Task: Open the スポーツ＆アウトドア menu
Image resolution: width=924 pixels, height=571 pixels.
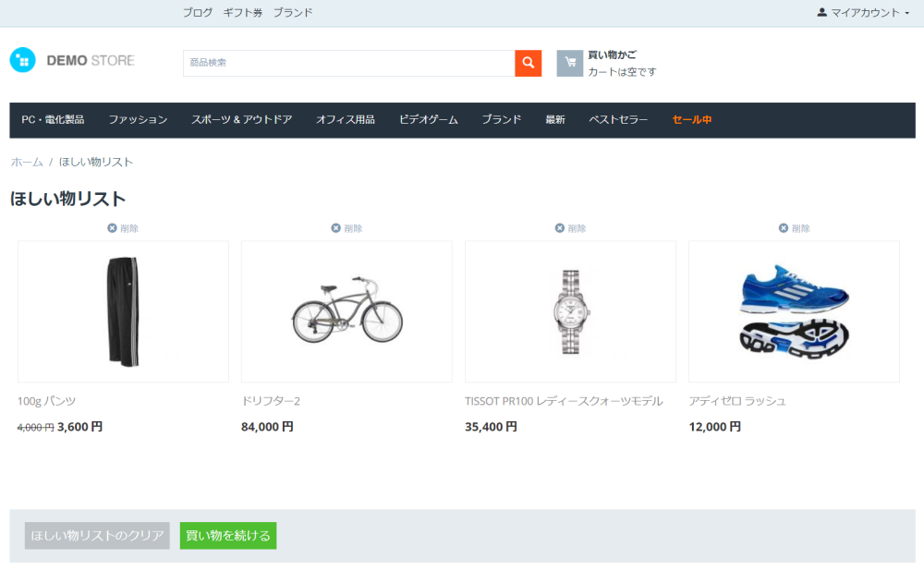Action: pos(241,119)
